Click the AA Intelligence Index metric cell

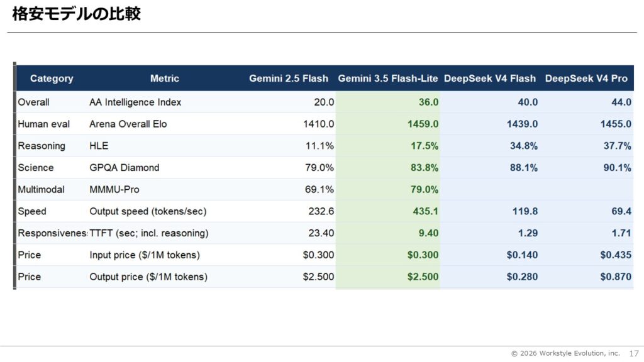pos(135,102)
